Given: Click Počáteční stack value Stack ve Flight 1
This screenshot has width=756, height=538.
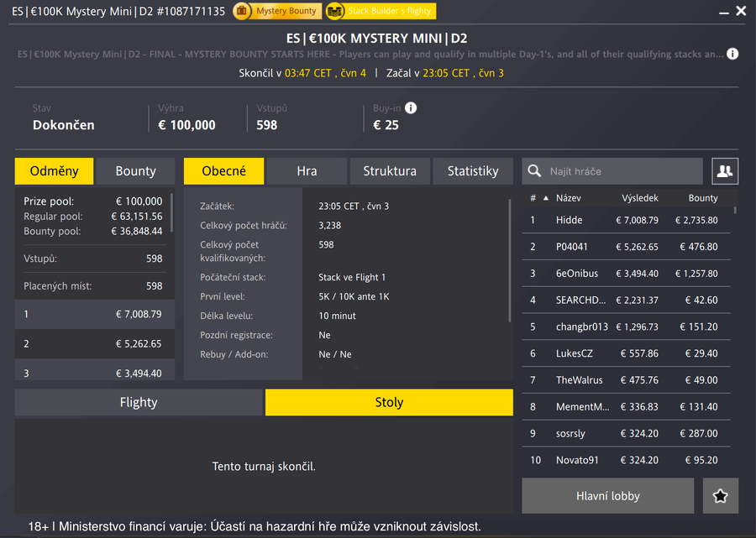Looking at the screenshot, I should click(352, 278).
